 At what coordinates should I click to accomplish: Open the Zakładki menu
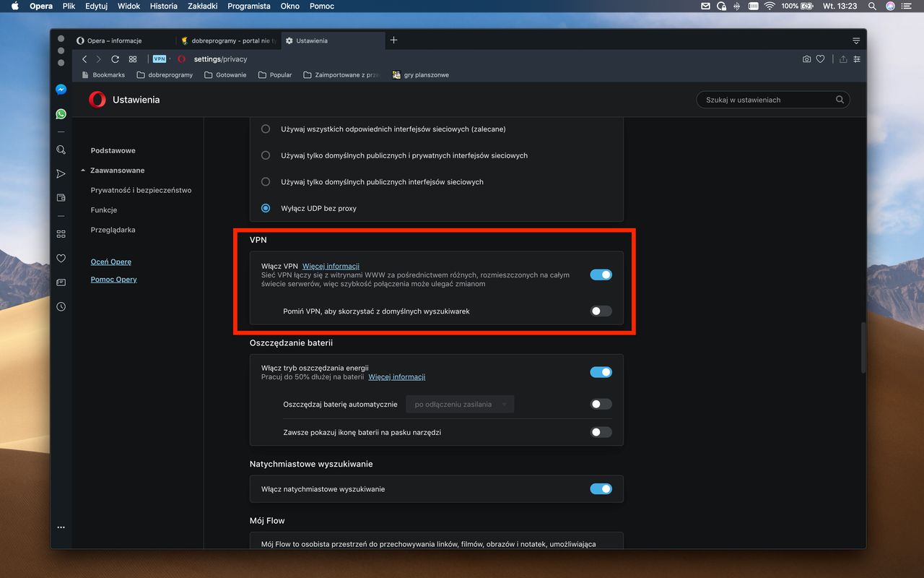202,6
